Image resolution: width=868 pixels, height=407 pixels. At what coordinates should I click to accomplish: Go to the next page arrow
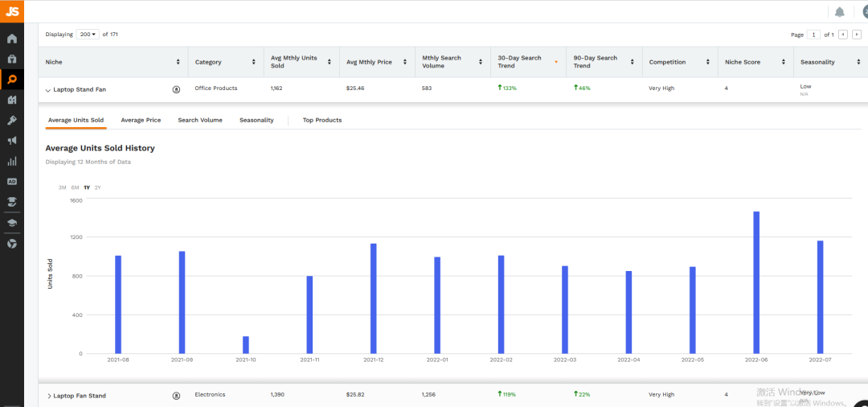(857, 35)
